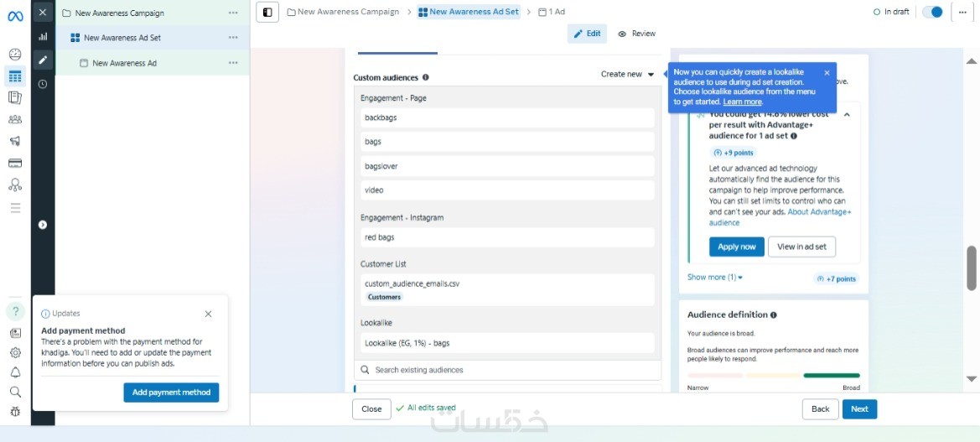Open New Awareness Ad options menu
Image resolution: width=980 pixels, height=442 pixels.
pyautogui.click(x=233, y=63)
